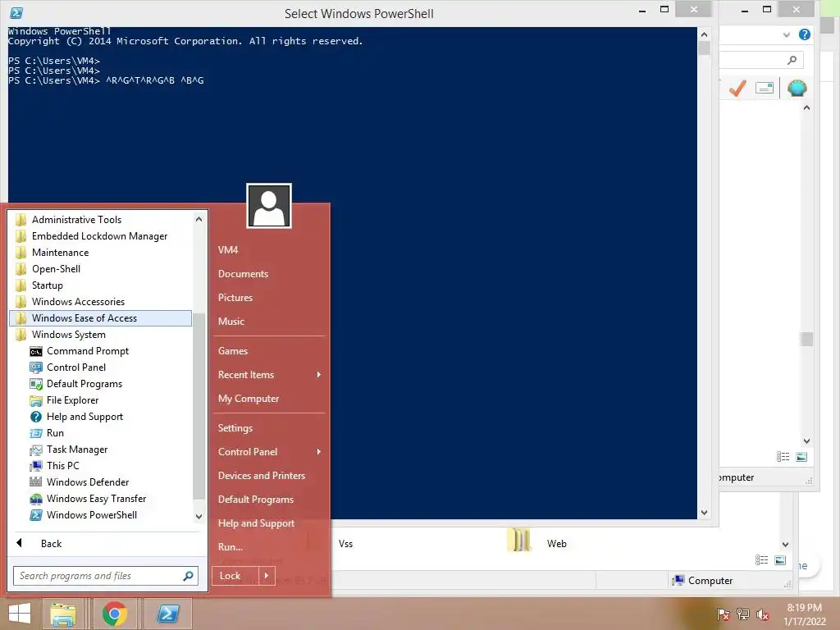Select the Web folder in background window

click(537, 541)
